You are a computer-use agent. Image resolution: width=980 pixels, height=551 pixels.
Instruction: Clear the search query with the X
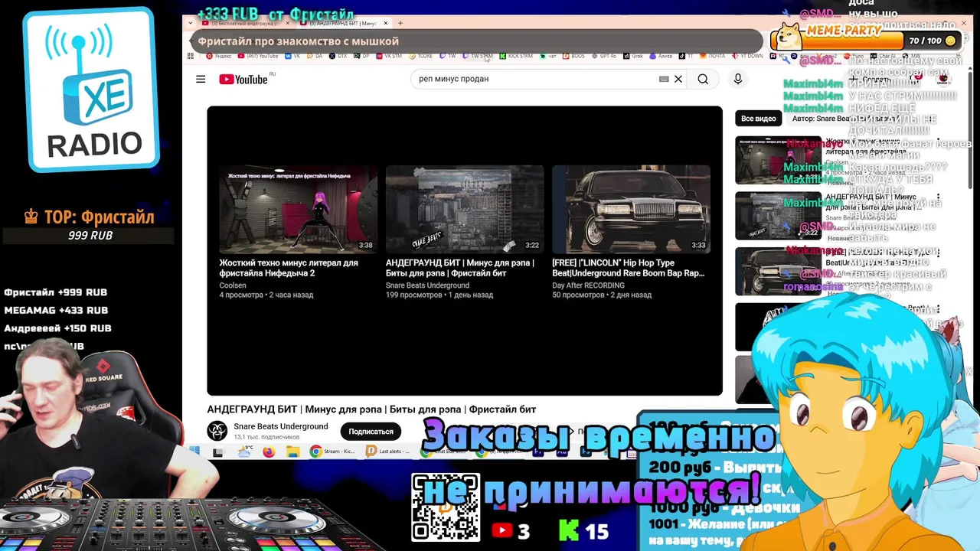click(x=678, y=79)
